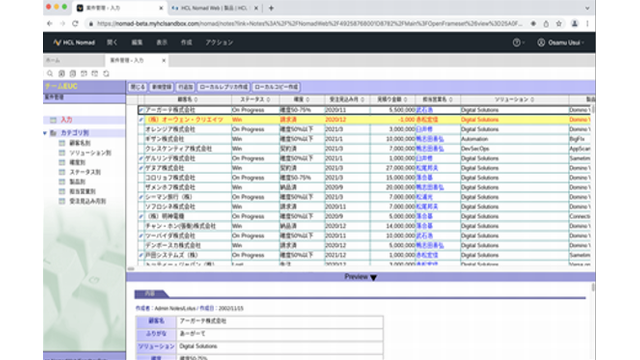Collapse the Preview pane arrow

pos(373,277)
